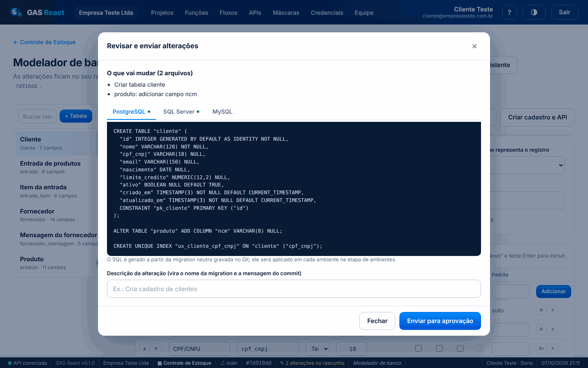Click the default value field beside Adicionar

point(511,292)
